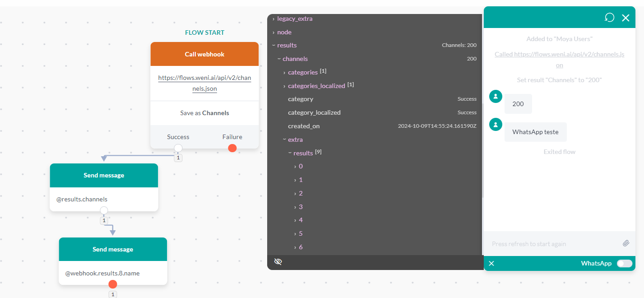The width and height of the screenshot is (644, 298).
Task: Click the exit counter badge under Call webhook node
Action: pyautogui.click(x=178, y=158)
